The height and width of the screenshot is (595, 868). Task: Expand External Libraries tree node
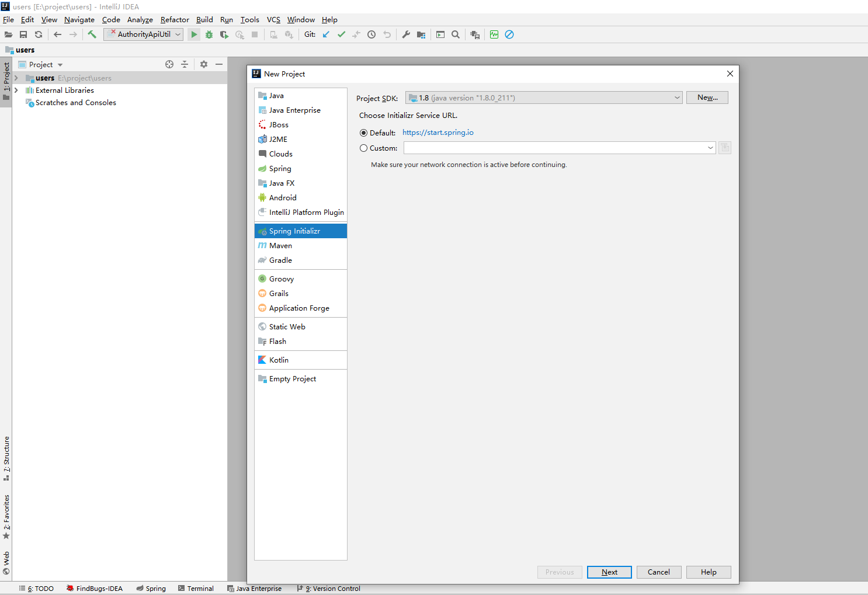pos(16,90)
